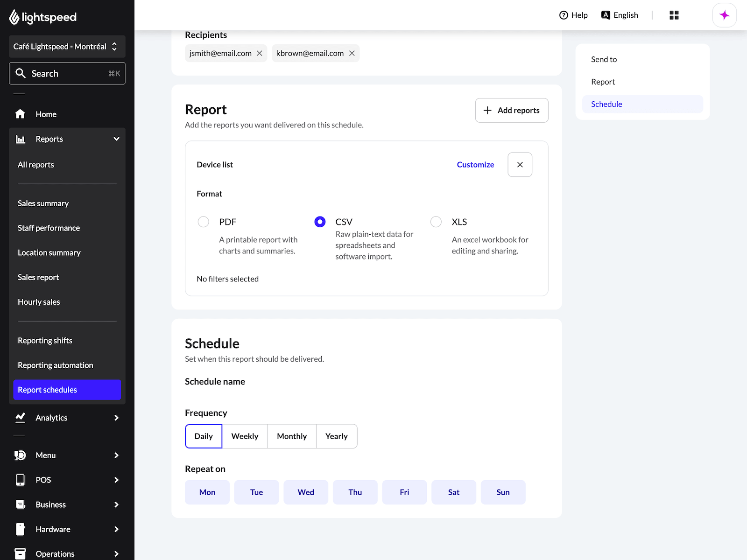747x560 pixels.
Task: Click Customize link for Device list
Action: point(475,165)
